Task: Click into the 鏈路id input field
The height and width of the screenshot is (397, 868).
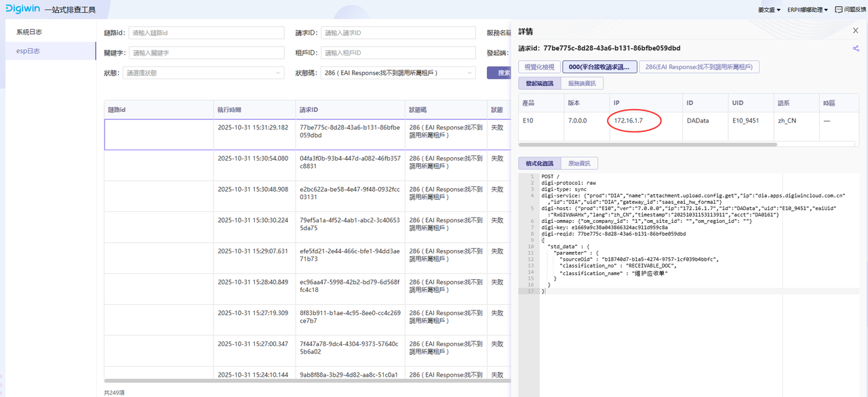Action: 205,33
